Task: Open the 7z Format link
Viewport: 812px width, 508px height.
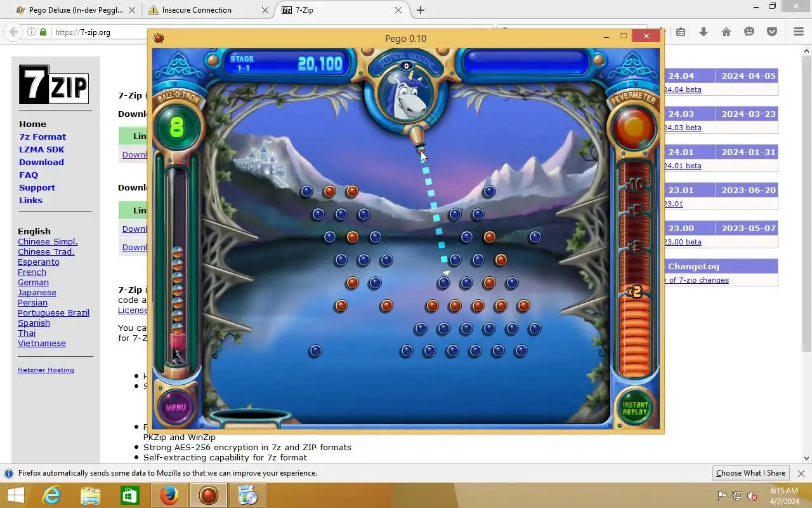Action: point(43,137)
